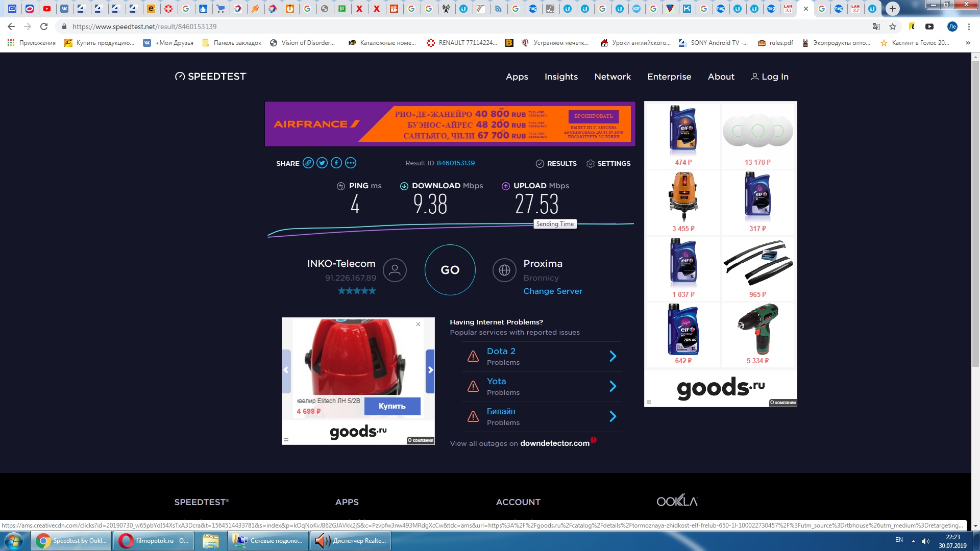Image resolution: width=980 pixels, height=551 pixels.
Task: Click the translate page icon in address bar
Action: click(x=876, y=27)
